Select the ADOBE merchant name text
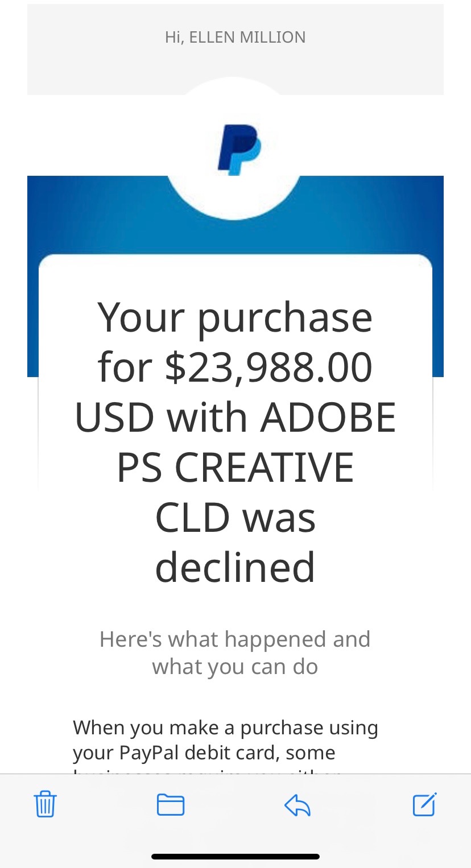The height and width of the screenshot is (868, 471). [x=328, y=418]
